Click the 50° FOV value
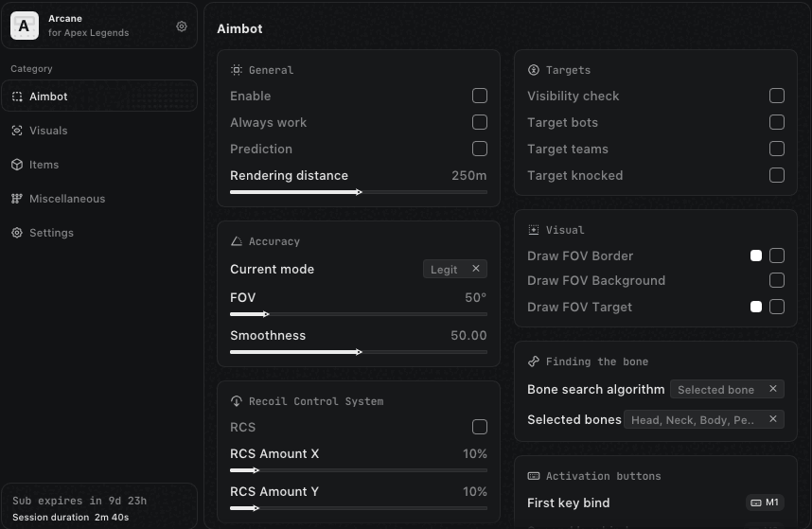Image resolution: width=812 pixels, height=529 pixels. (475, 298)
